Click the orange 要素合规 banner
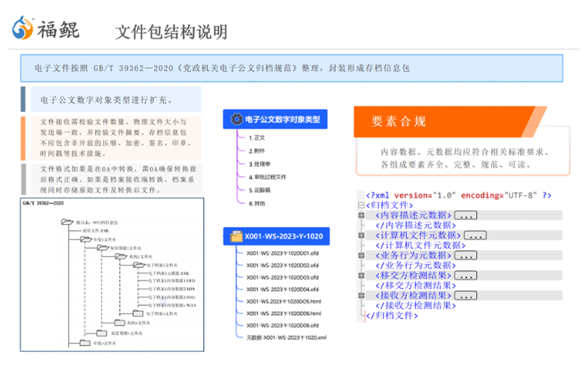Screen dimensions: 588x365 (x=457, y=121)
